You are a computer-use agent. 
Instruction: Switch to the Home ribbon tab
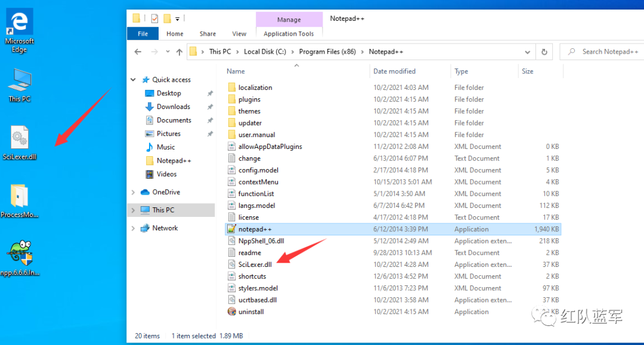(x=175, y=33)
